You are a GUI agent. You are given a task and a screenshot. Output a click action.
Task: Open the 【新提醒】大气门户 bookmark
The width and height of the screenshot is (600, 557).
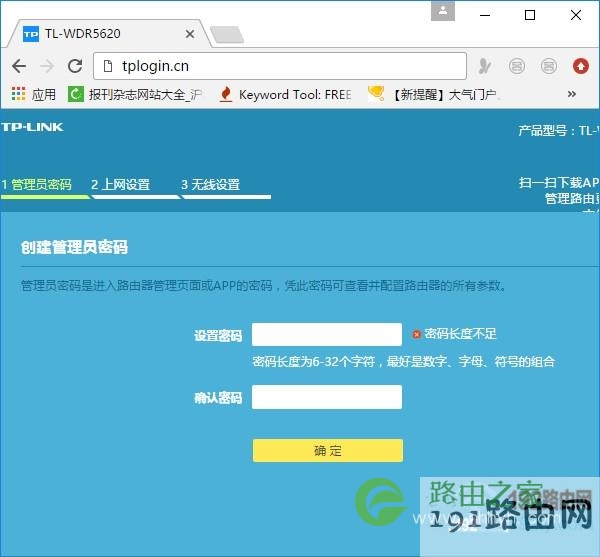click(x=434, y=94)
